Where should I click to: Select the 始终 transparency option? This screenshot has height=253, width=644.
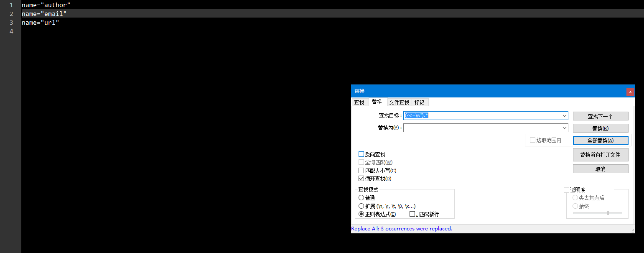[575, 206]
